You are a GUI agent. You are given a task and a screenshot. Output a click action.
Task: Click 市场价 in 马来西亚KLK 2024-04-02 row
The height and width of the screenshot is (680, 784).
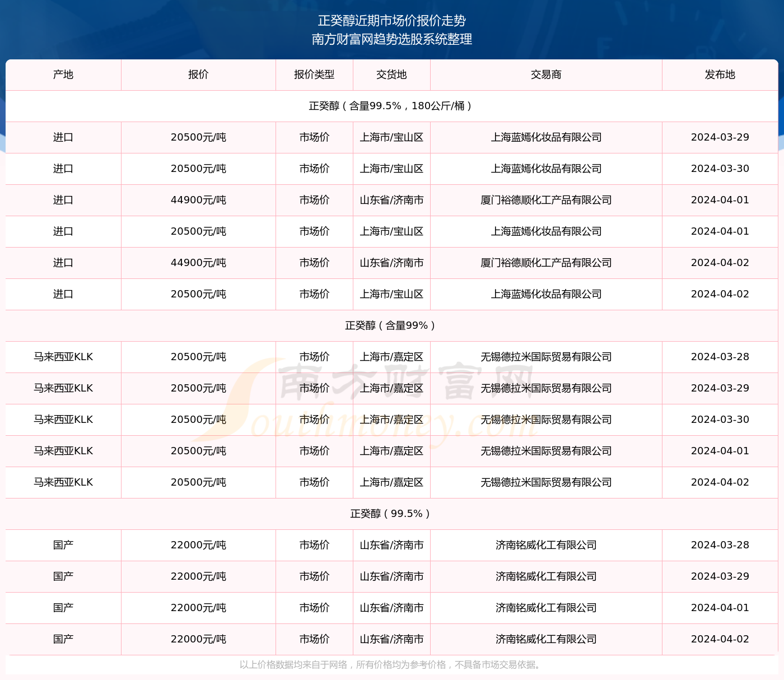(314, 482)
